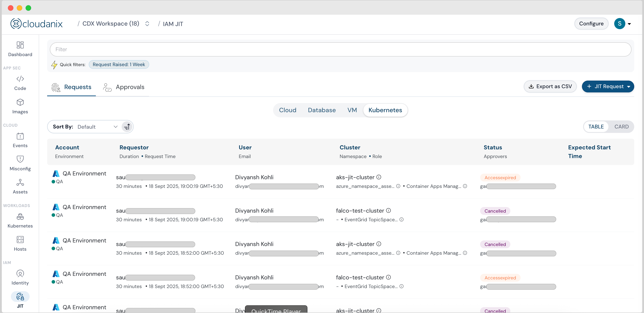Click the Configure button
The image size is (644, 313).
591,24
